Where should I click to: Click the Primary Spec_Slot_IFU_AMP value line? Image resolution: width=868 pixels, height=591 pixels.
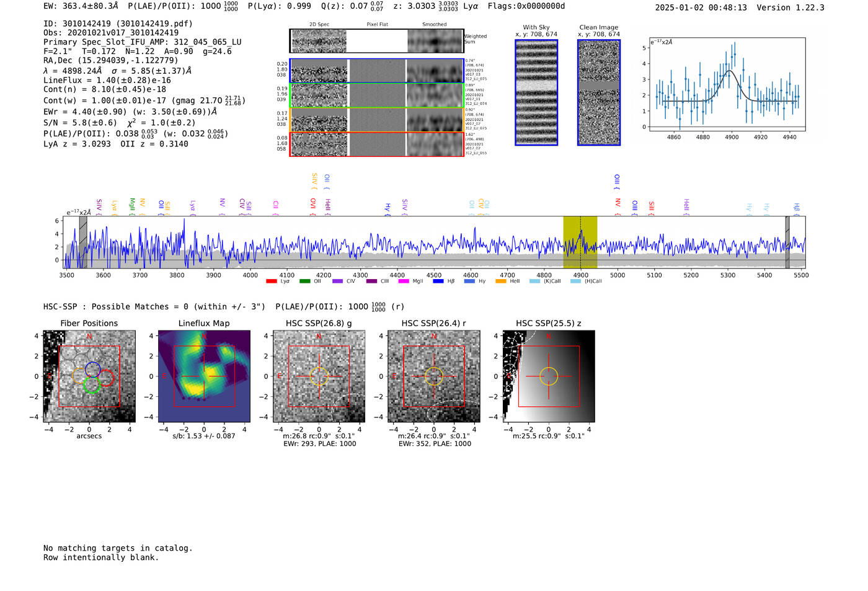pos(143,42)
